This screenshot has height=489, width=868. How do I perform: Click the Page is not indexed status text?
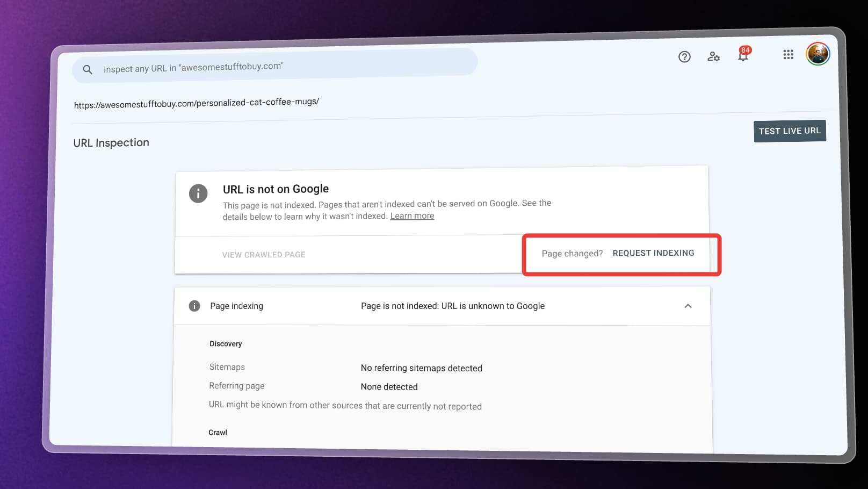453,306
